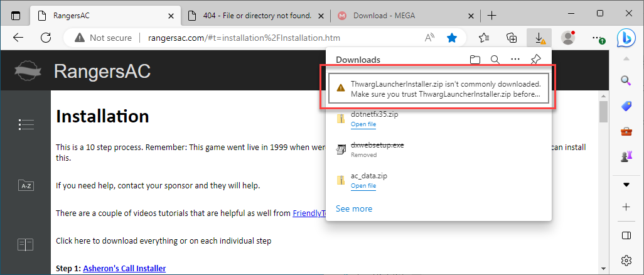Open the Favorites list icon
644x275 pixels.
(484, 38)
